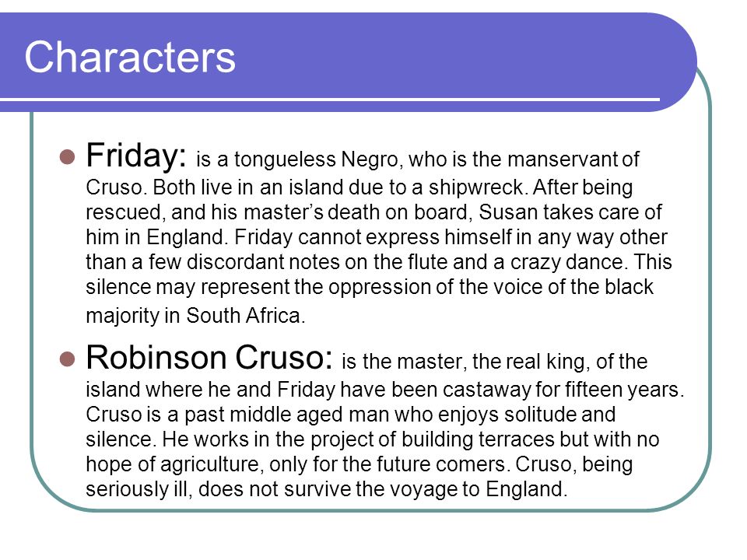Viewport: 747px width, 560px height.
Task: Click the Characters slide title
Action: [130, 57]
